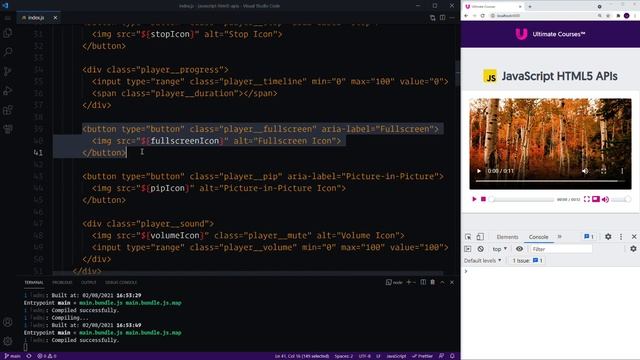The width and height of the screenshot is (640, 360).
Task: Mute the video using native volume icon
Action: 585,171
